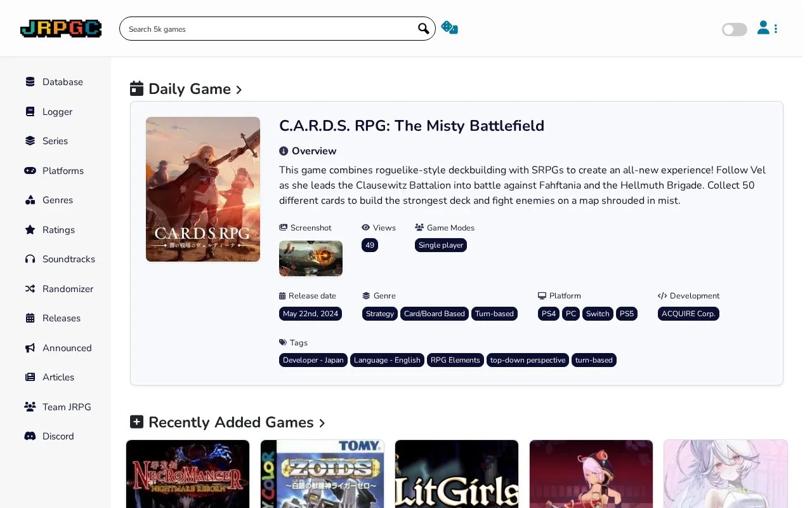The width and height of the screenshot is (812, 508).
Task: Select the PS4 platform tag
Action: click(549, 314)
